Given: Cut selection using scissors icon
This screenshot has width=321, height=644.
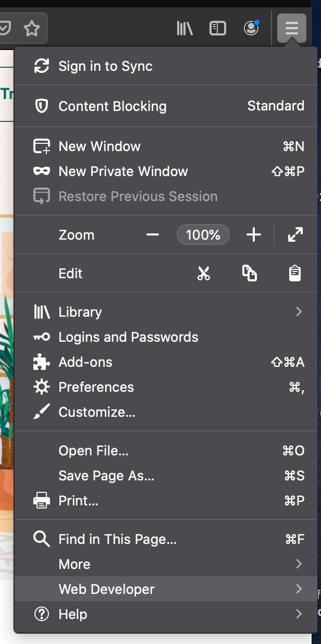Looking at the screenshot, I should [x=203, y=274].
